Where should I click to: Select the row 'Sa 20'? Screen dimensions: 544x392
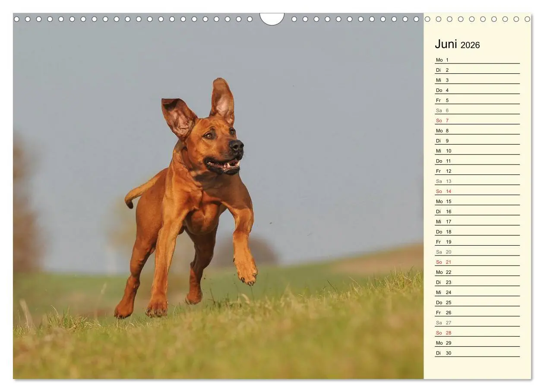pyautogui.click(x=477, y=252)
